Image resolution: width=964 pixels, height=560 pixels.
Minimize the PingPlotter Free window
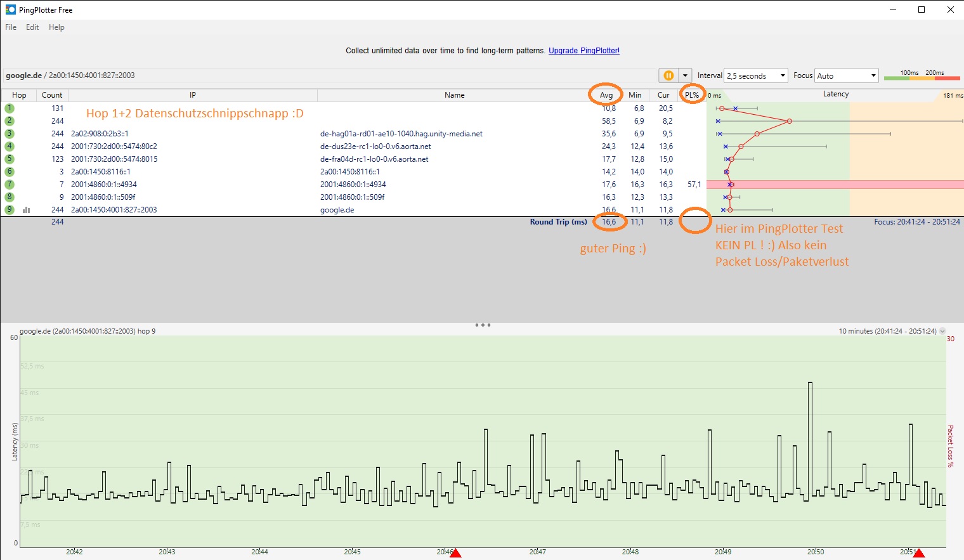[893, 10]
